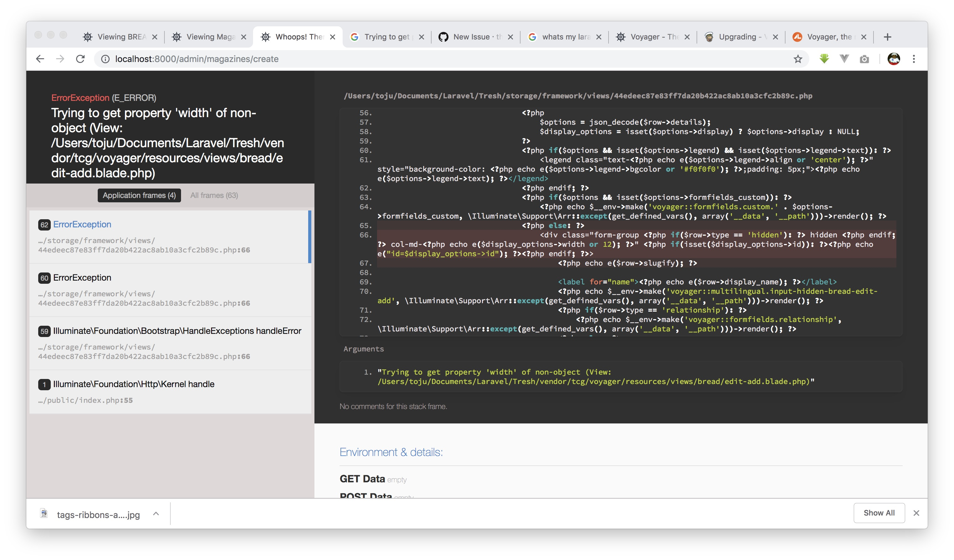The image size is (954, 560).
Task: Open a new browser tab
Action: (x=887, y=37)
